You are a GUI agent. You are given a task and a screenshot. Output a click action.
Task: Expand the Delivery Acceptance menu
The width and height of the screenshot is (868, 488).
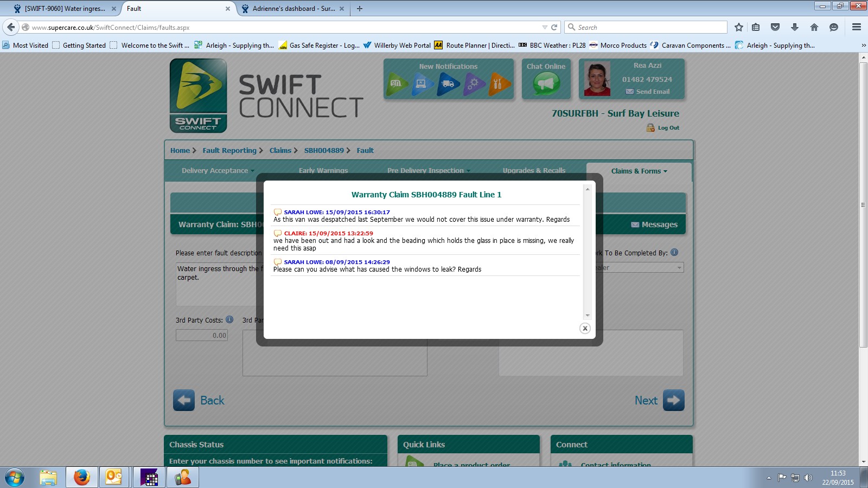[218, 171]
